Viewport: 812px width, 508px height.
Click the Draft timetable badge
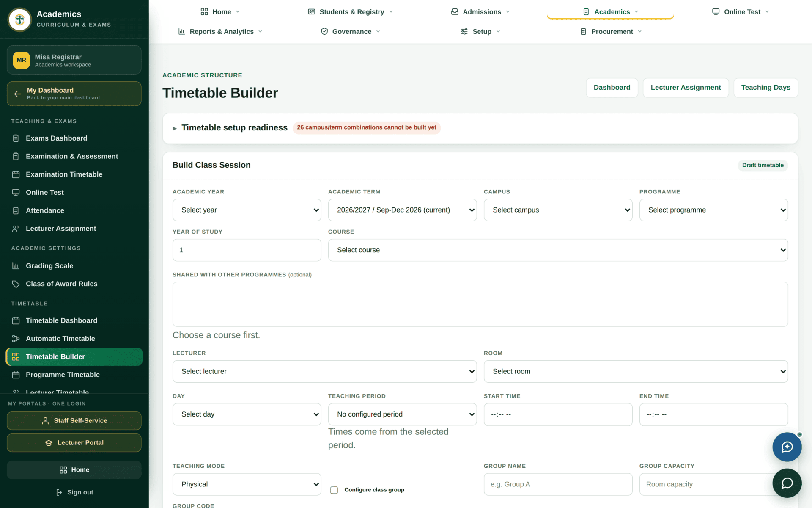coord(763,165)
